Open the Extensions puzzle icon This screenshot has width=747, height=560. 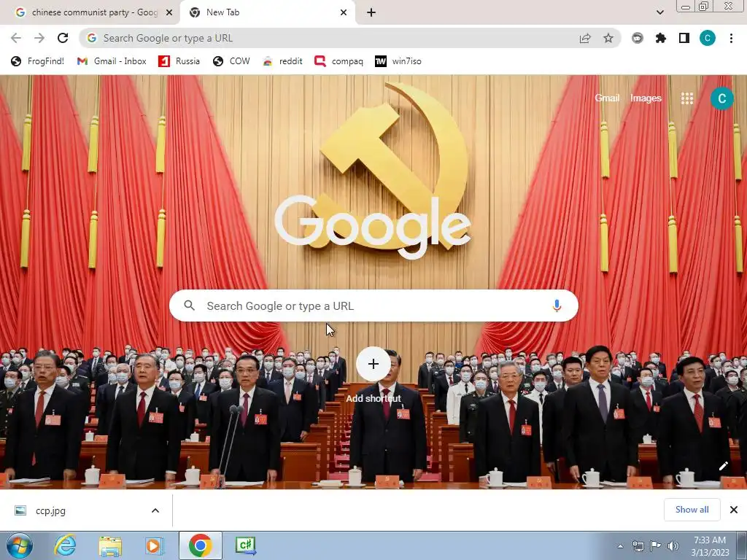click(661, 38)
